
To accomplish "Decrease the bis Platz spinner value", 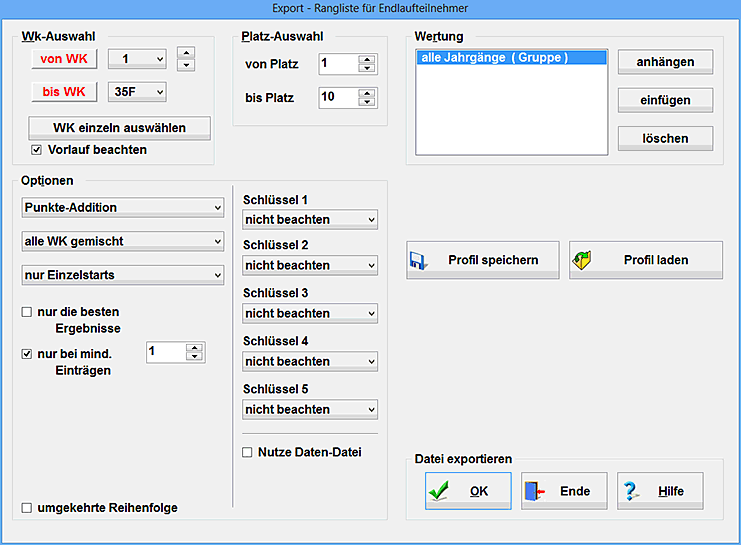I will click(367, 102).
